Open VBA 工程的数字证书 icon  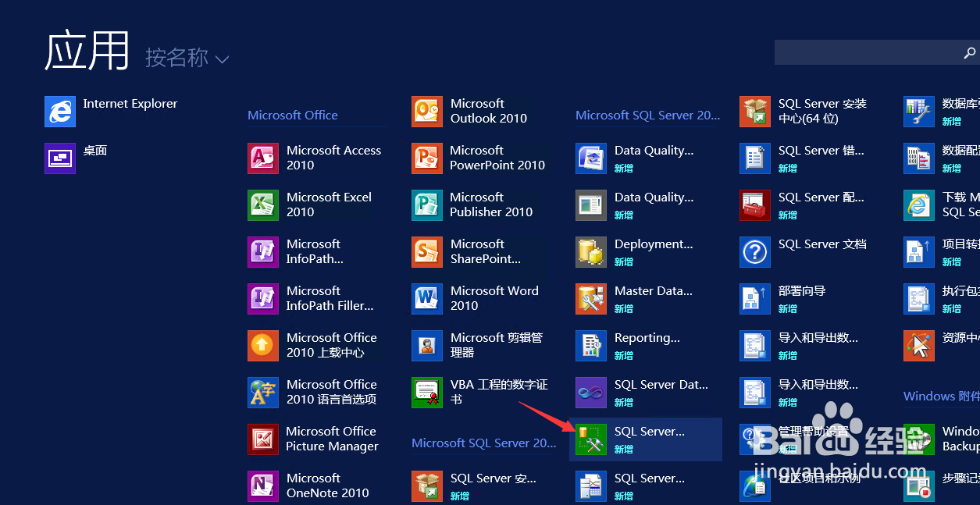coord(427,393)
